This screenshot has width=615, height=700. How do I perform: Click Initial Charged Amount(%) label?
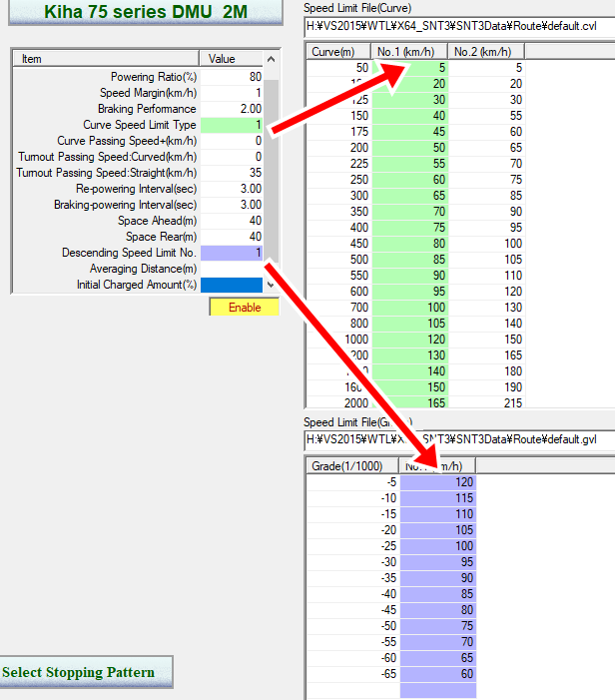click(137, 285)
